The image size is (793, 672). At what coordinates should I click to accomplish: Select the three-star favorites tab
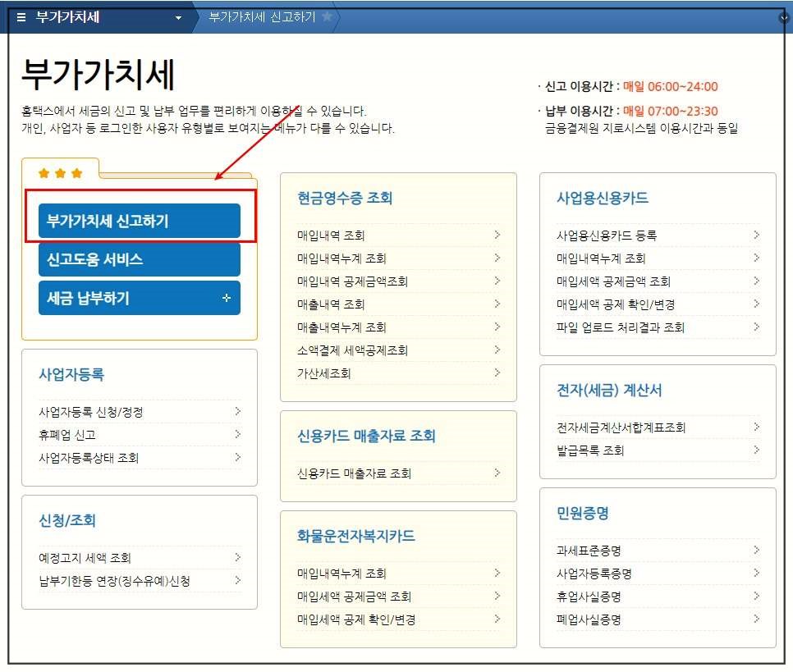tap(60, 173)
